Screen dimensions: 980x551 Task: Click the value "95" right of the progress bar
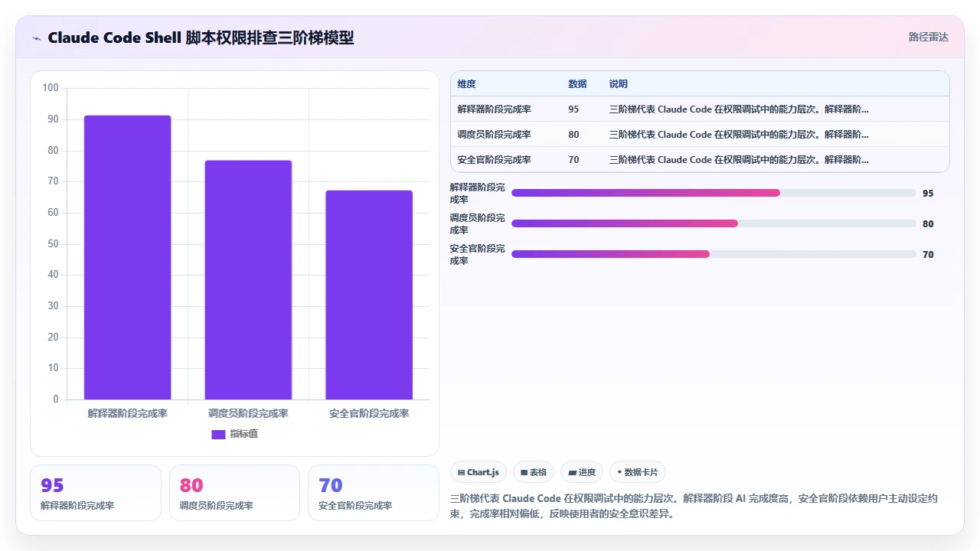point(928,194)
